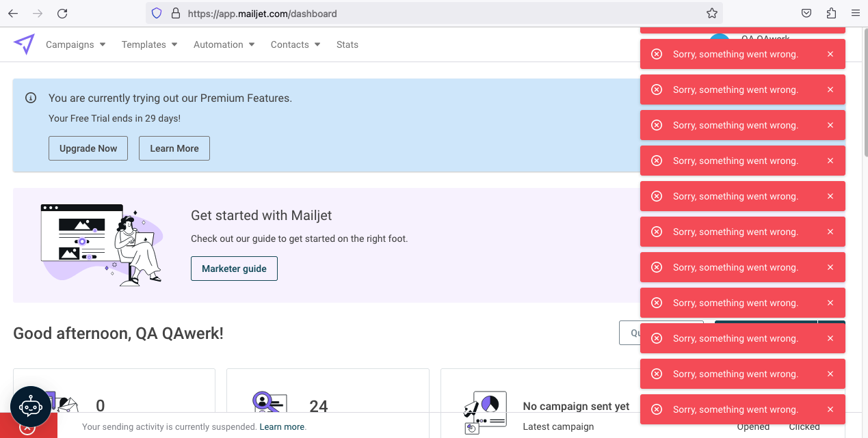The image size is (868, 438).
Task: Click the Mailjet paper plane logo
Action: pyautogui.click(x=24, y=44)
